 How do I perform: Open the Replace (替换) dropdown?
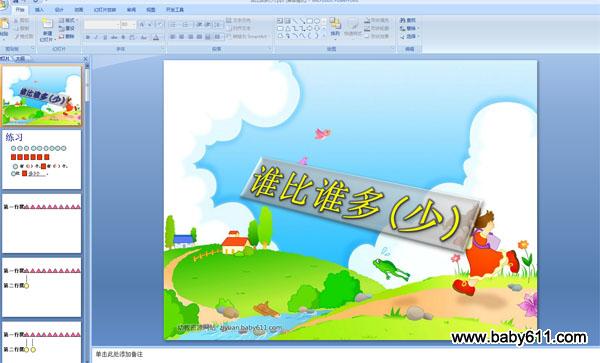[409, 28]
